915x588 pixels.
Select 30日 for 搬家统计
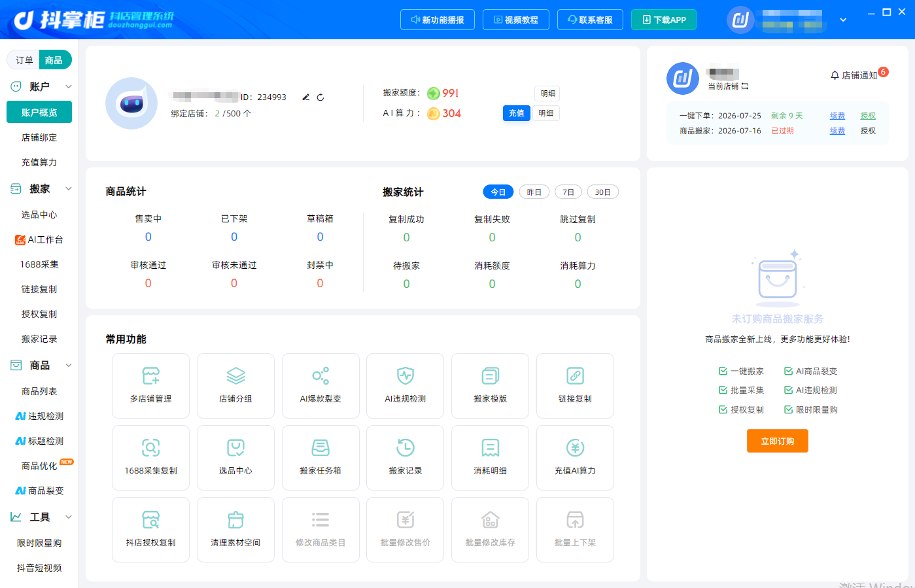(x=603, y=192)
